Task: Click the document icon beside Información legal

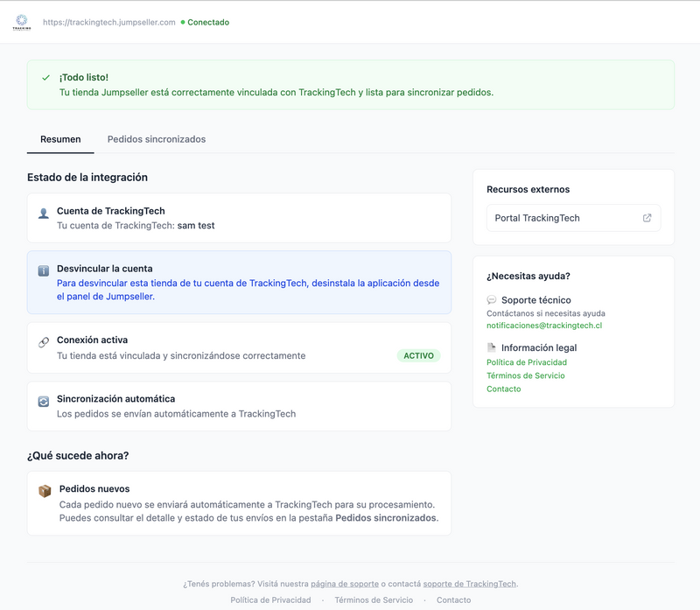Action: (492, 347)
